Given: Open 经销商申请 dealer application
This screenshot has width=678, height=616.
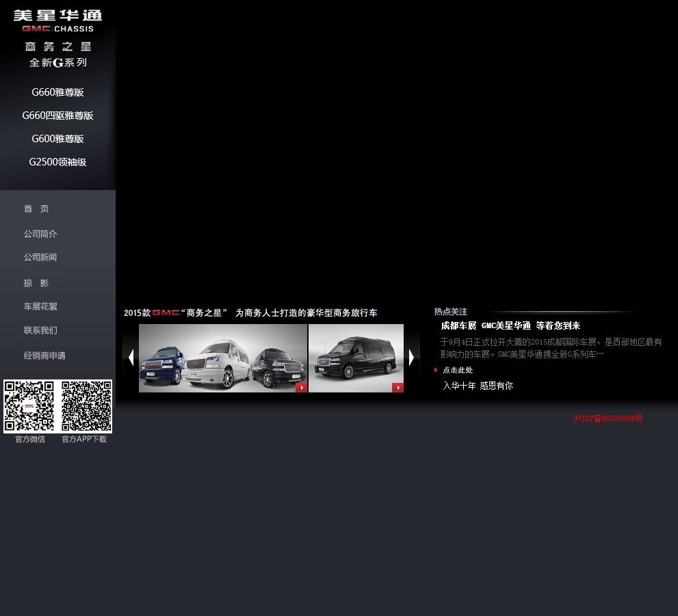Looking at the screenshot, I should [44, 356].
